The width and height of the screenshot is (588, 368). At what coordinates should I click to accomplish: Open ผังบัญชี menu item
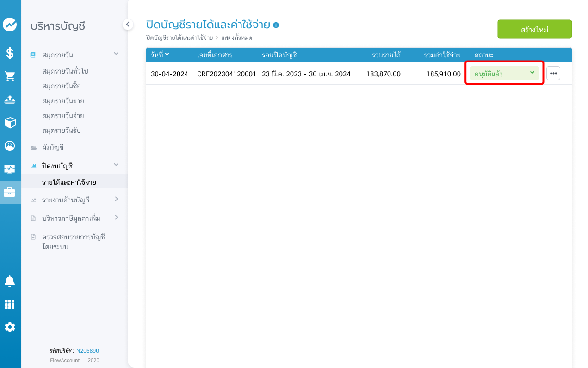(x=52, y=148)
